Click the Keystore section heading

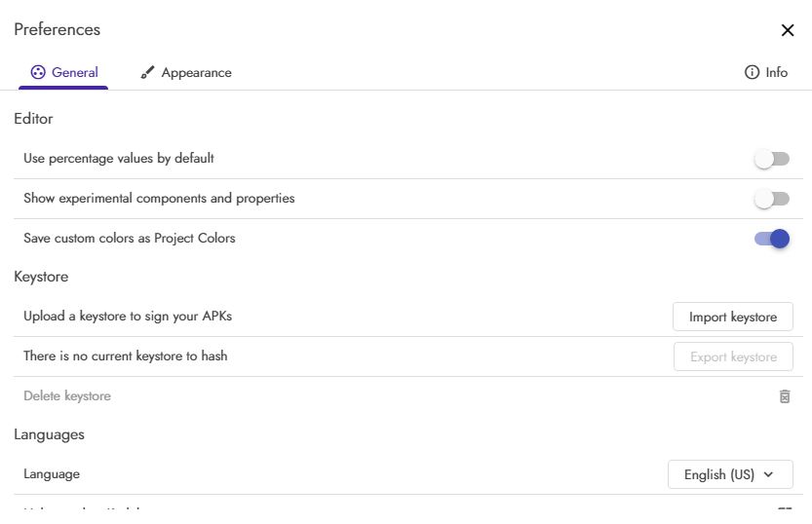pos(41,277)
